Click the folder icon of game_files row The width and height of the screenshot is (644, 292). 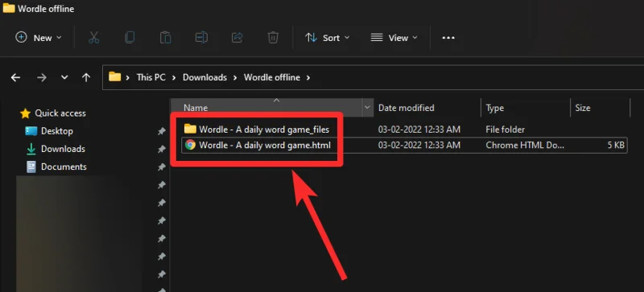[190, 129]
